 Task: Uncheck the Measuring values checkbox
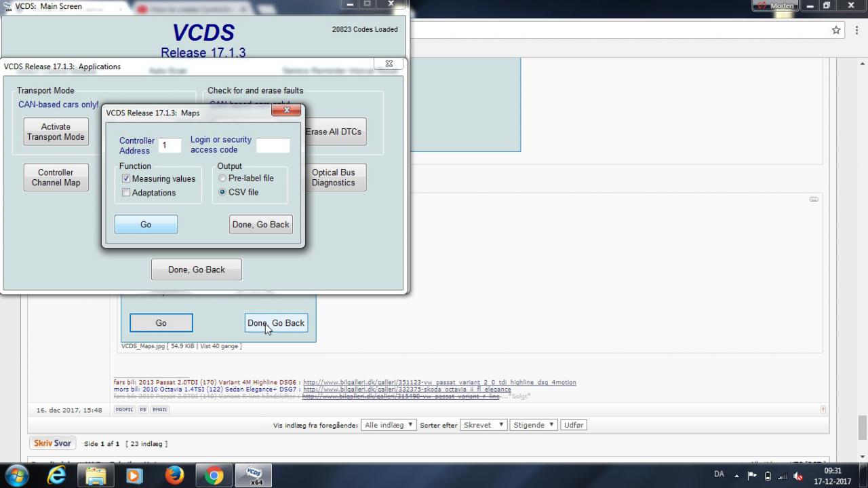(126, 179)
